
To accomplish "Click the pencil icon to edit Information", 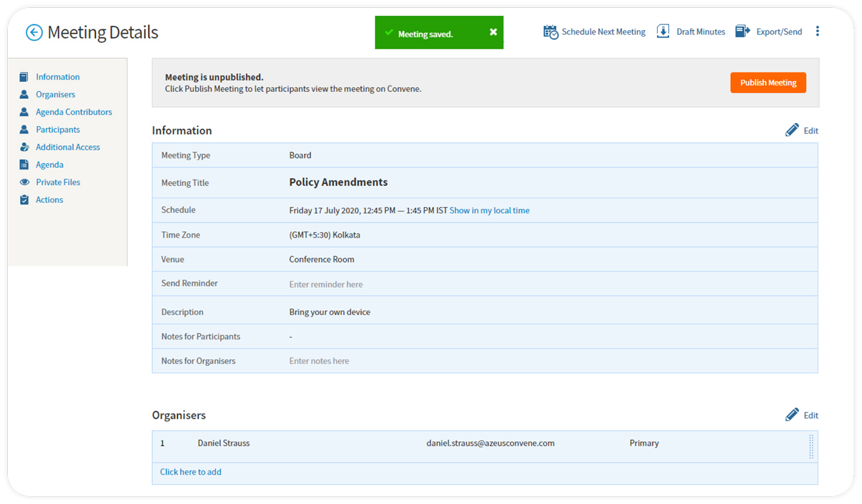I will (792, 130).
